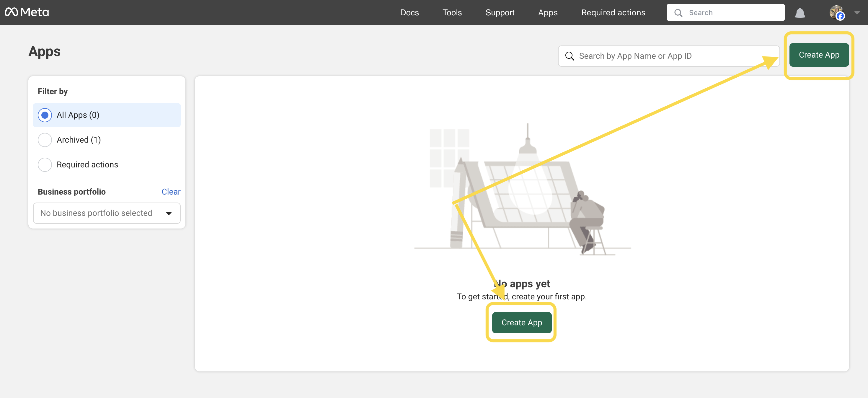Click the center Create App button

[521, 322]
